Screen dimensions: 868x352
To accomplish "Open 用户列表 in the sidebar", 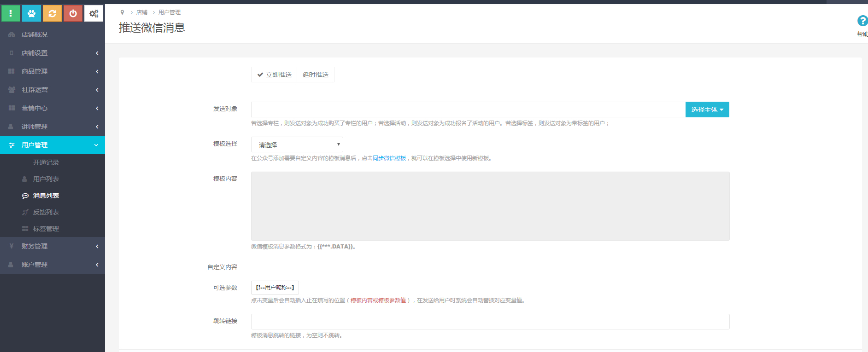I will tap(46, 179).
